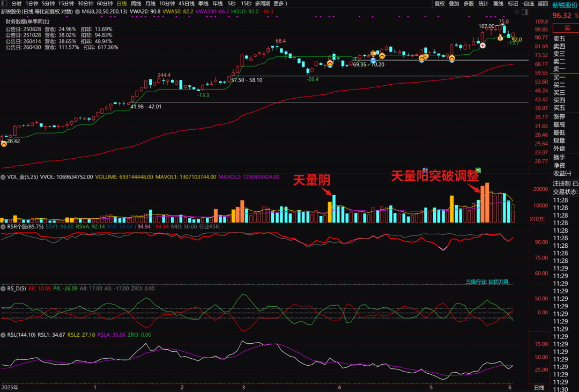
Task: Toggle the right side panel visibility icon
Action: [x=524, y=12]
